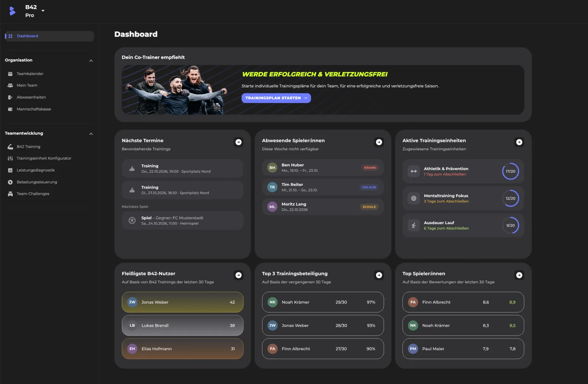The height and width of the screenshot is (384, 588).
Task: Open the Training on 22.10.2026 entry
Action: (x=183, y=169)
